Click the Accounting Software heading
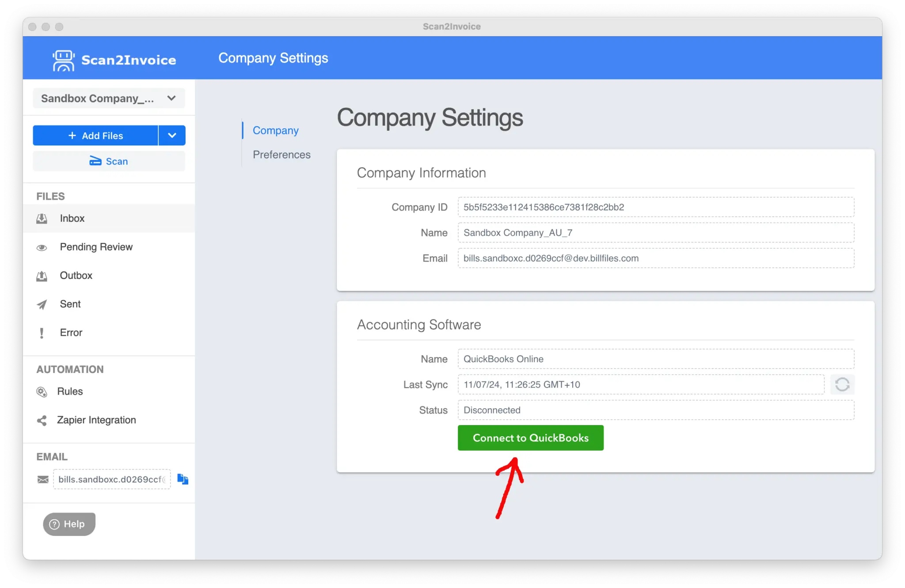905x588 pixels. coord(419,325)
